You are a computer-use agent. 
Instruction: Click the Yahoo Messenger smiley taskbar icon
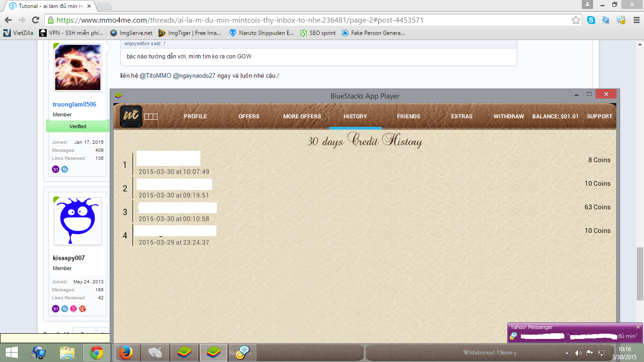(243, 352)
